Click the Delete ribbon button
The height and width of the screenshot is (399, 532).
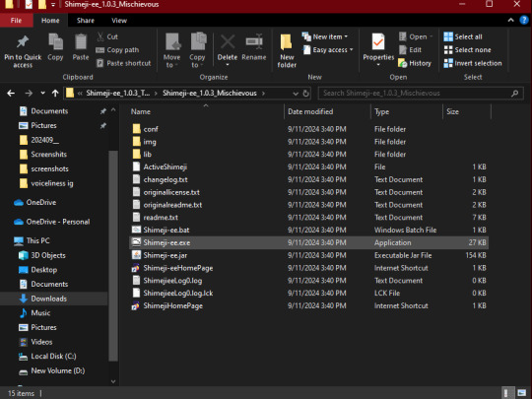click(x=228, y=50)
